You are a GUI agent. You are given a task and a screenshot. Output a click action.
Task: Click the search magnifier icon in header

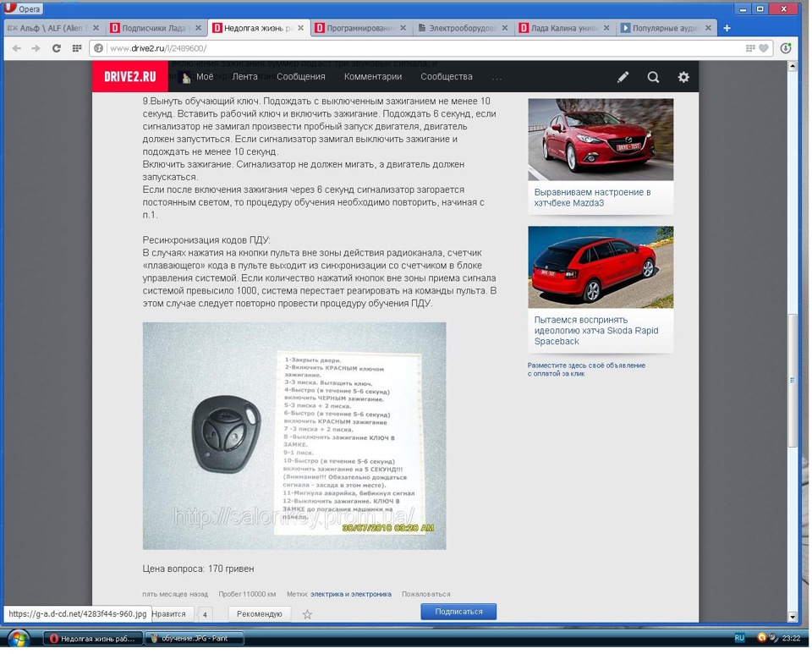coord(653,77)
